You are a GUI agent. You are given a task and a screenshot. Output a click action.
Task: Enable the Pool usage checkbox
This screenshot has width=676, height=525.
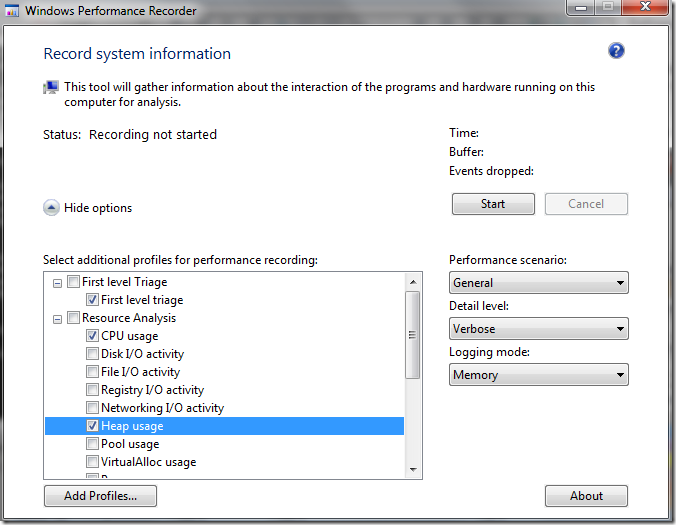click(92, 444)
